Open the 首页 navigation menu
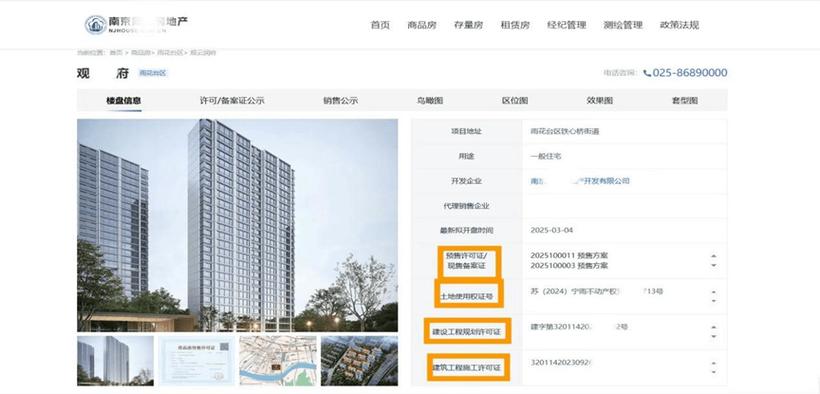 pos(380,25)
